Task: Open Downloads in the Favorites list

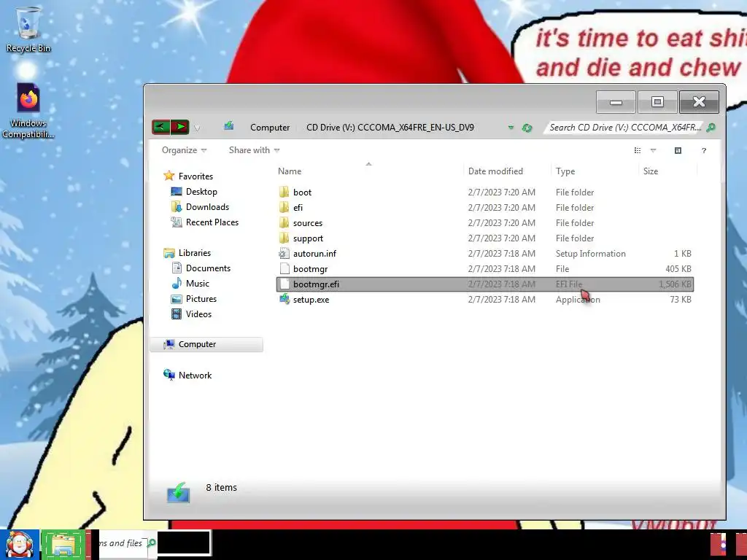Action: [207, 206]
